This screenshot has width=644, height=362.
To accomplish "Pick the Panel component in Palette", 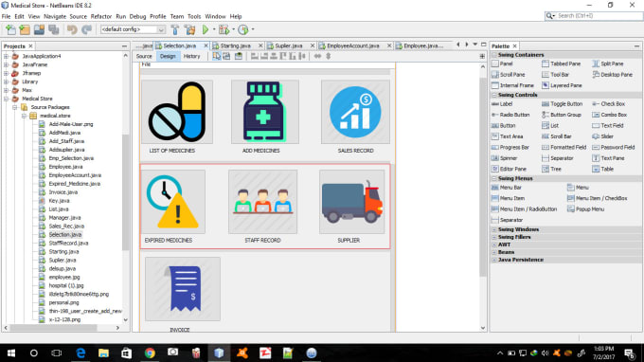I will point(502,63).
